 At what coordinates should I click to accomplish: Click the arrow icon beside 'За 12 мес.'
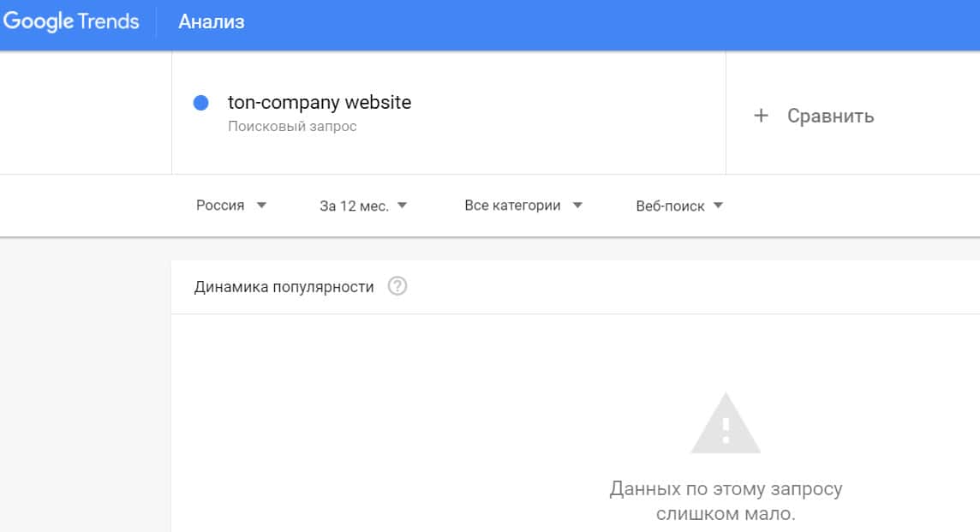coord(402,206)
